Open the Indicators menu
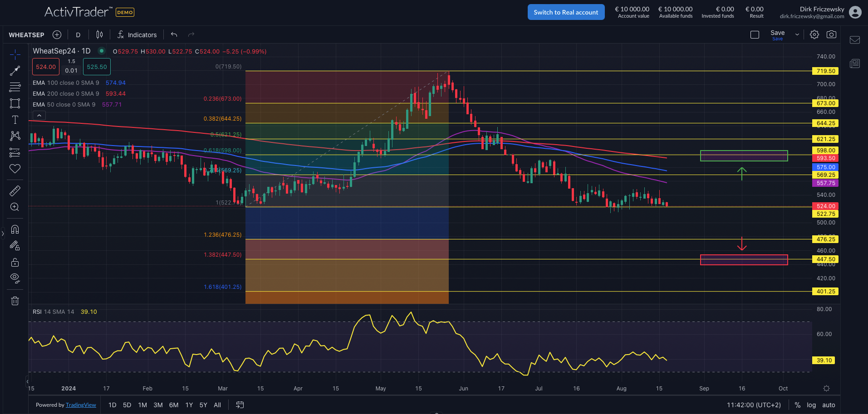The height and width of the screenshot is (414, 868). [x=137, y=34]
